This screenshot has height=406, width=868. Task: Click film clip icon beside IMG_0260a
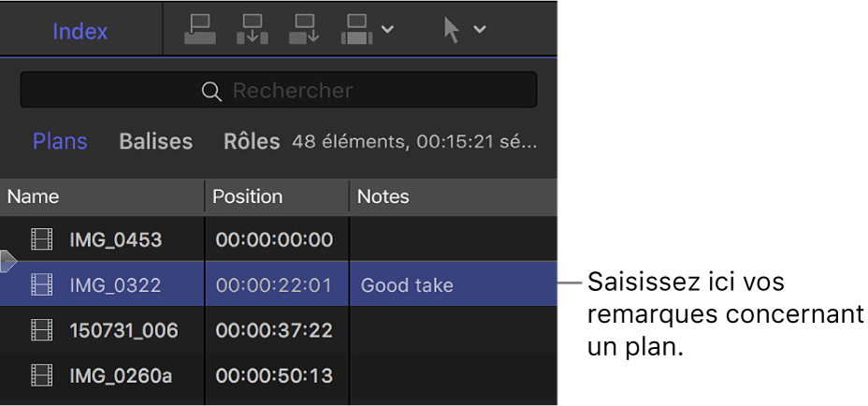(x=42, y=376)
